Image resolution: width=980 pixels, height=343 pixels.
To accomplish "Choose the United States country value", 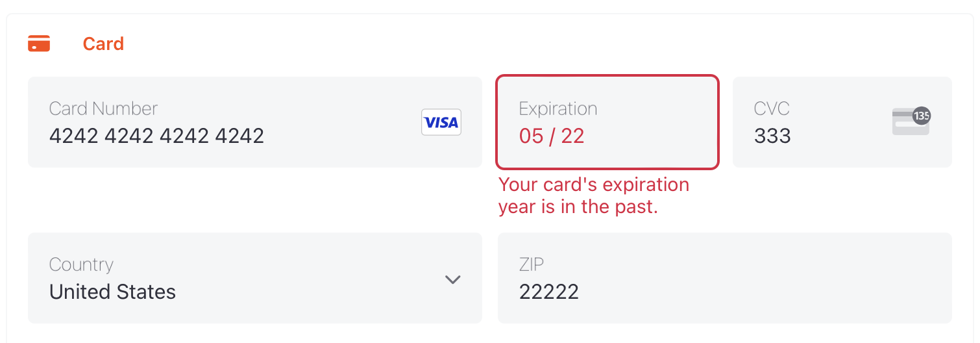I will coord(112,292).
